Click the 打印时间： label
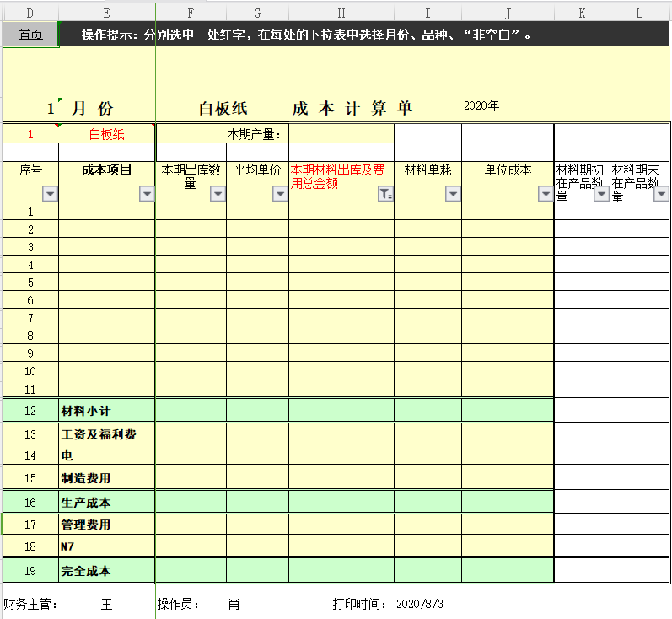 pyautogui.click(x=359, y=604)
